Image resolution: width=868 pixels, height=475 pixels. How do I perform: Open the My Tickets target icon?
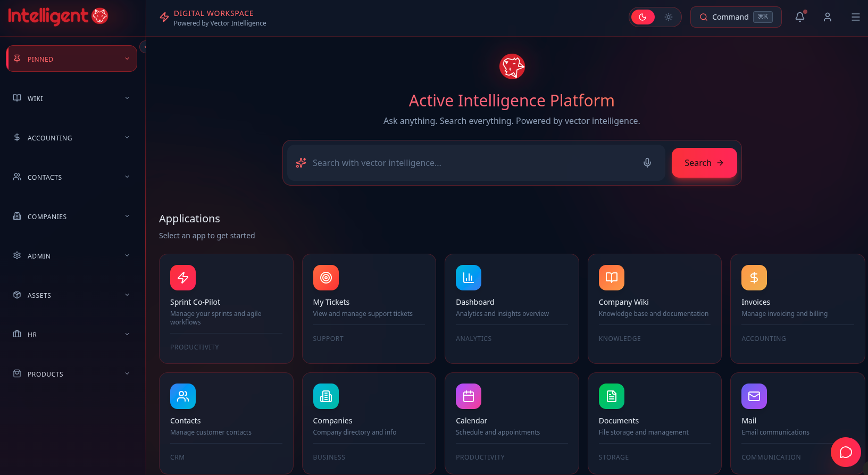[x=325, y=278]
